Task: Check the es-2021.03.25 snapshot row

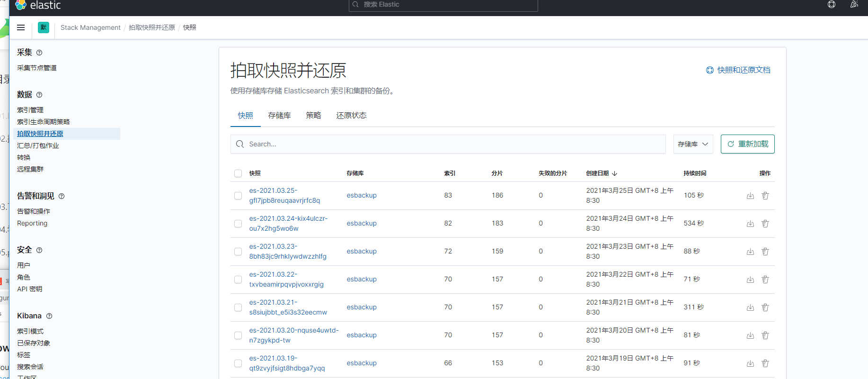Action: 238,196
